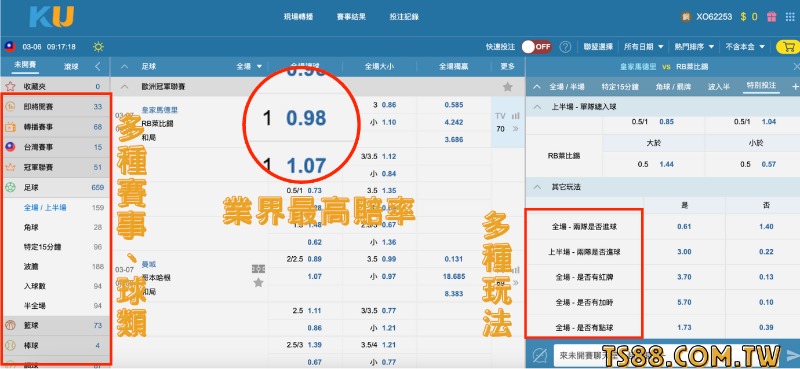This screenshot has height=369, width=800.
Task: Select odds 0.585 under 全場獨贏
Action: pyautogui.click(x=454, y=105)
